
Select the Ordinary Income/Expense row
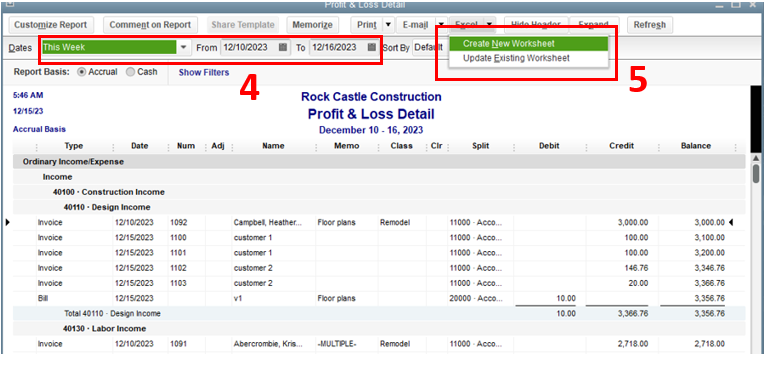pyautogui.click(x=379, y=161)
